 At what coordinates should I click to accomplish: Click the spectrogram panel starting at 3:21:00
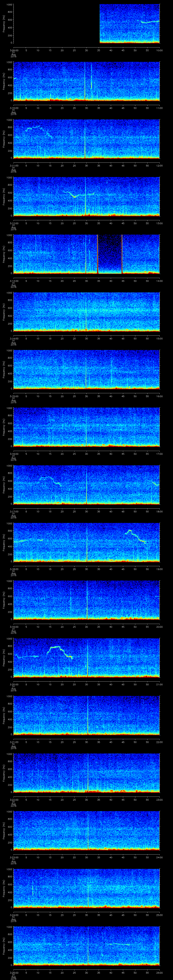[87, 715]
